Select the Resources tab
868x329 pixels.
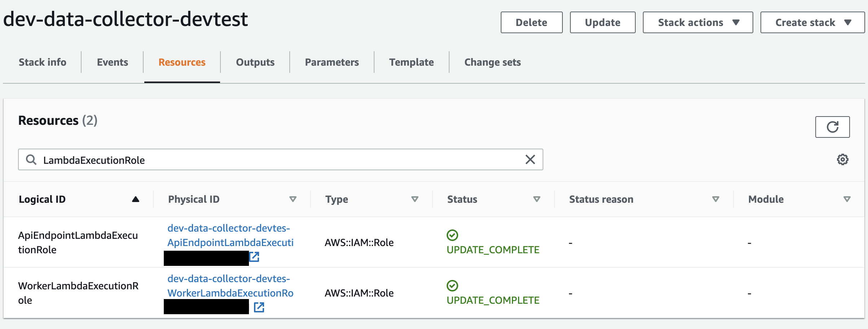click(182, 62)
